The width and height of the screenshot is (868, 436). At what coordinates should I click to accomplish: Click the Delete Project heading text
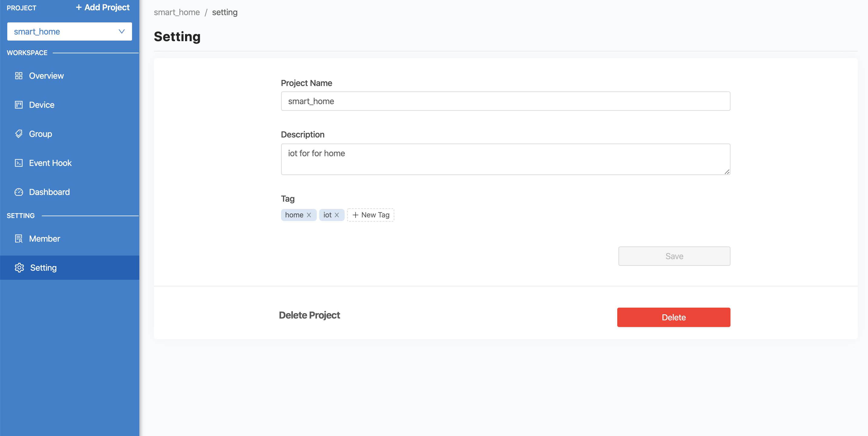tap(309, 315)
